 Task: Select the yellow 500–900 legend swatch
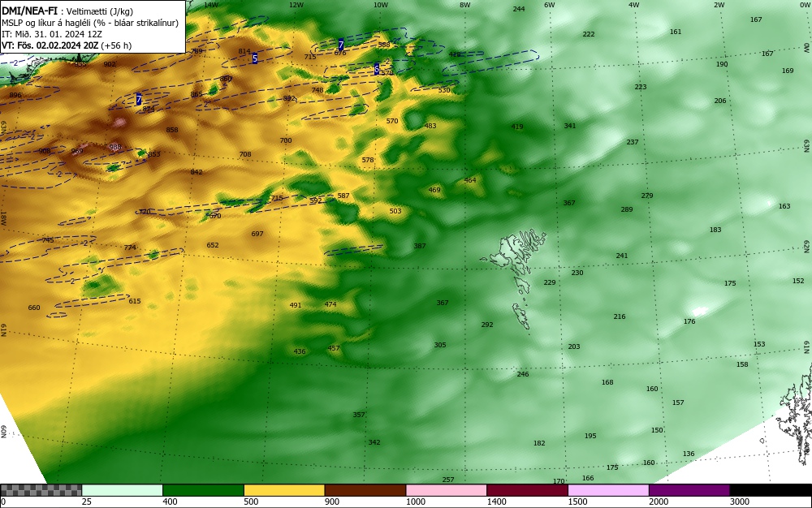(284, 490)
